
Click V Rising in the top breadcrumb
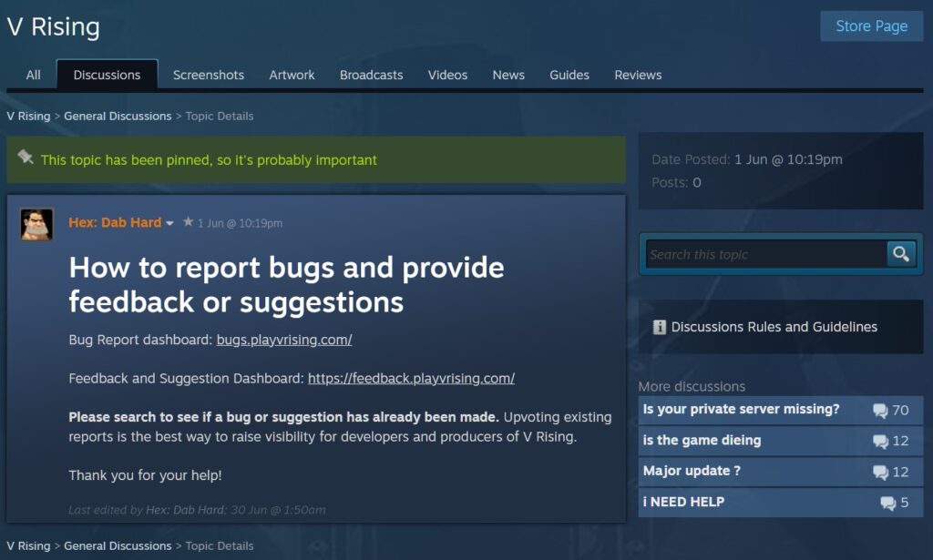pos(28,116)
